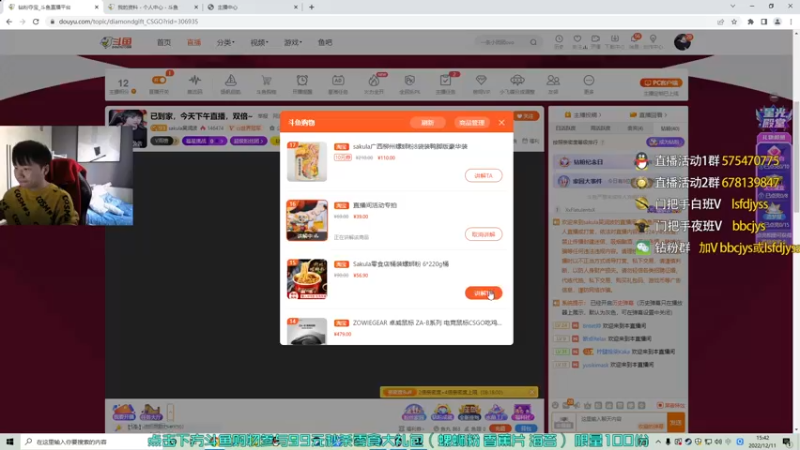Close the yellow notification banner
The image size is (800, 450).
tap(532, 392)
